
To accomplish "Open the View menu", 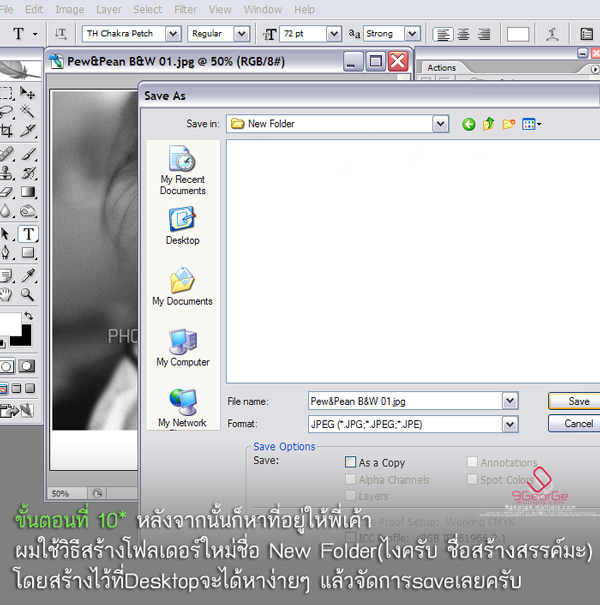I will point(220,9).
